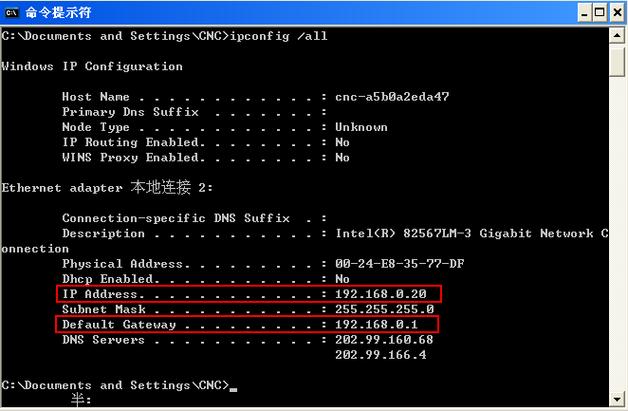Image resolution: width=628 pixels, height=411 pixels.
Task: Click the subnet mask 255.255.255.0
Action: pyautogui.click(x=384, y=309)
